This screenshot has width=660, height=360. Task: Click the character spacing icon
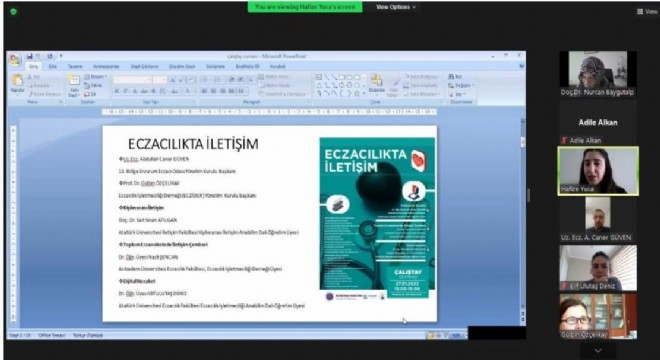[164, 91]
